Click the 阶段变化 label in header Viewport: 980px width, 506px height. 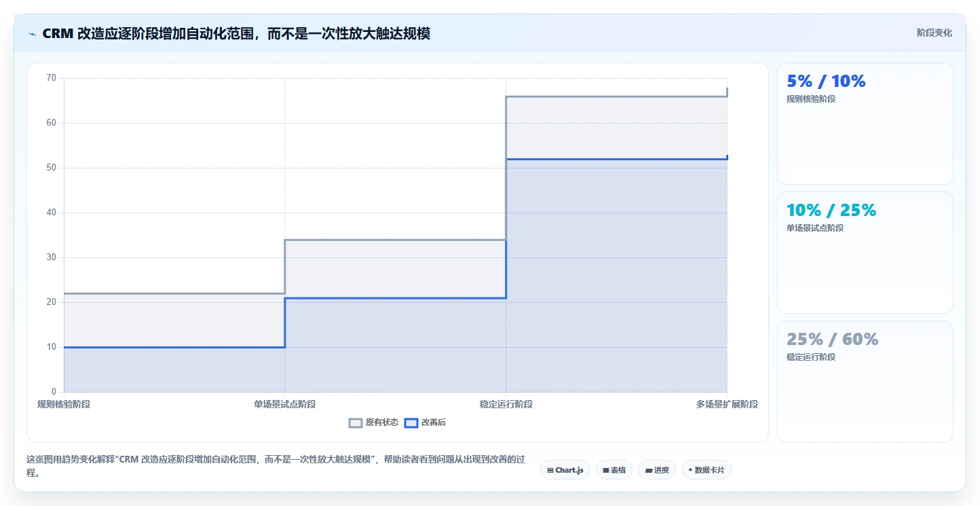click(x=935, y=33)
